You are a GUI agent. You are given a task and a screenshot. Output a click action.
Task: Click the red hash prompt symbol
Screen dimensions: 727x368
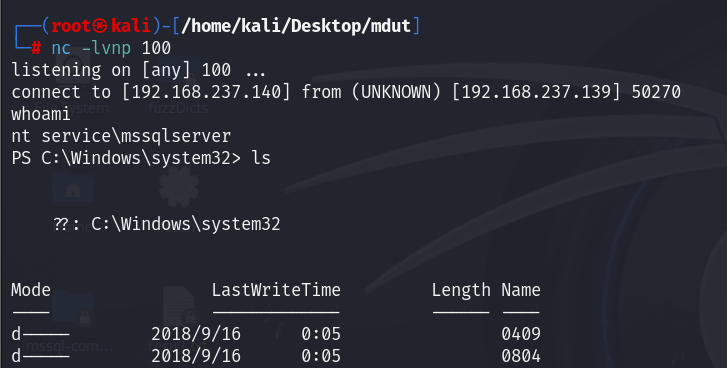pyautogui.click(x=36, y=48)
